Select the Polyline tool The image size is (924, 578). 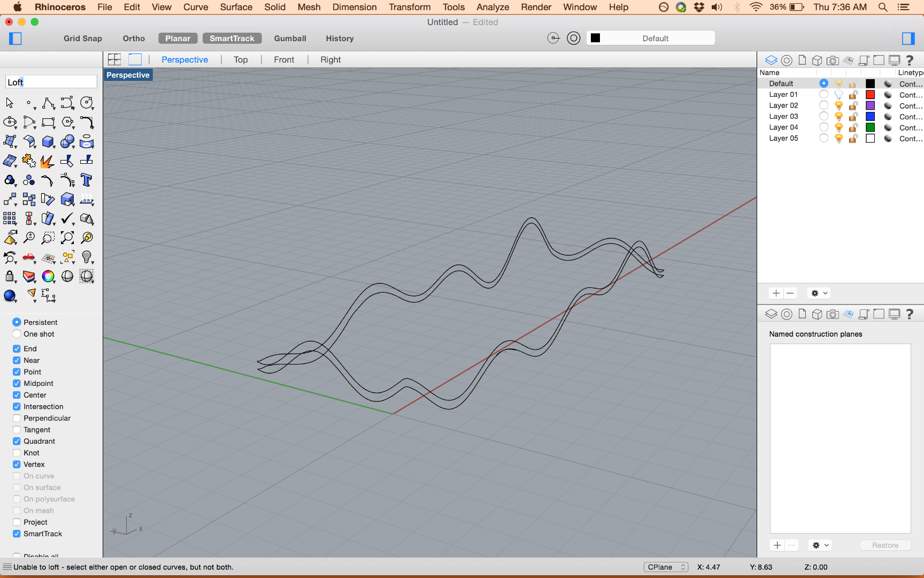[x=48, y=103]
